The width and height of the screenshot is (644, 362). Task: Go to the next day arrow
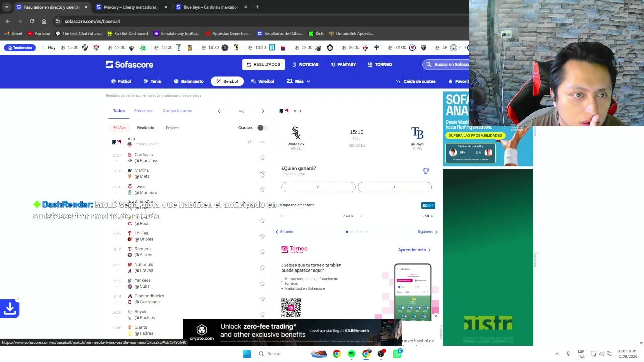(x=263, y=111)
